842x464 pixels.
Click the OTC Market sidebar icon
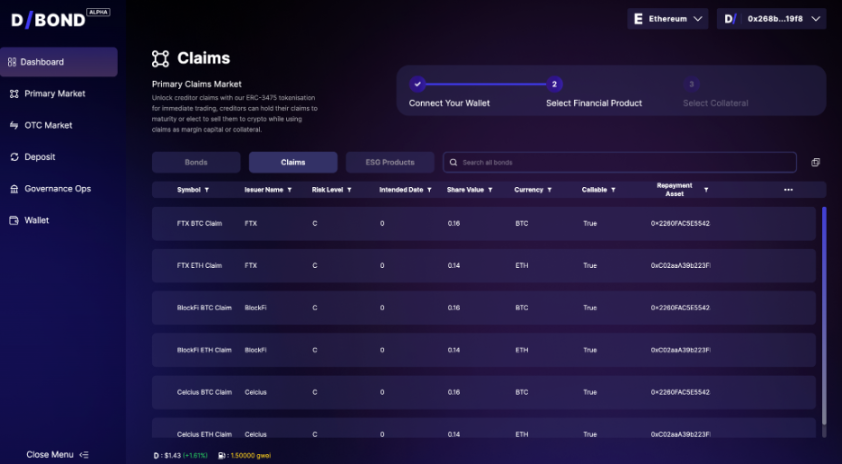[x=14, y=126]
